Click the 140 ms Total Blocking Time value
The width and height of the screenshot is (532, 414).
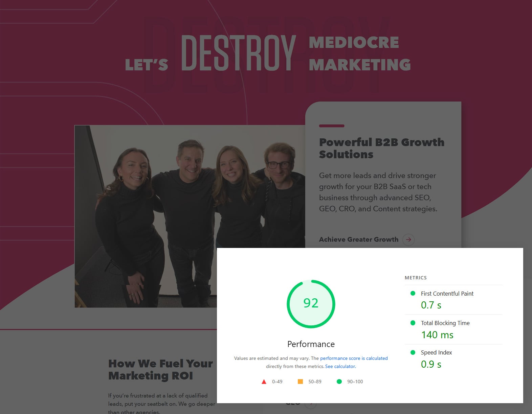tap(437, 335)
